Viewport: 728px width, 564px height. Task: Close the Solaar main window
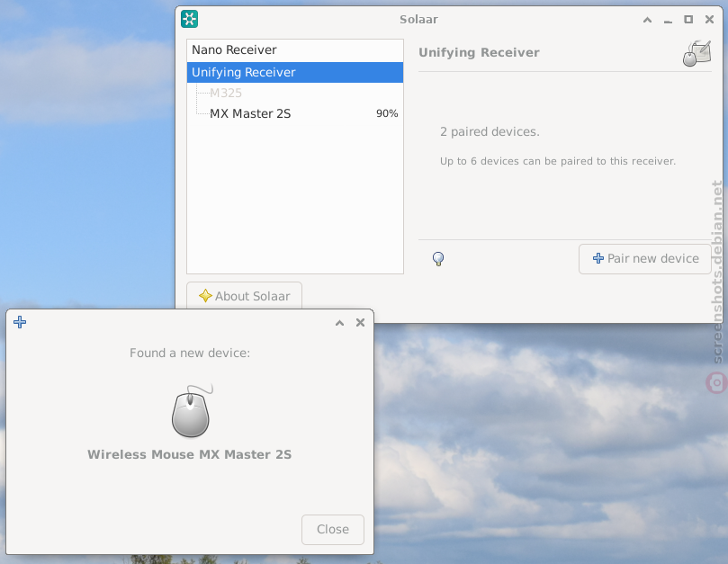(709, 19)
